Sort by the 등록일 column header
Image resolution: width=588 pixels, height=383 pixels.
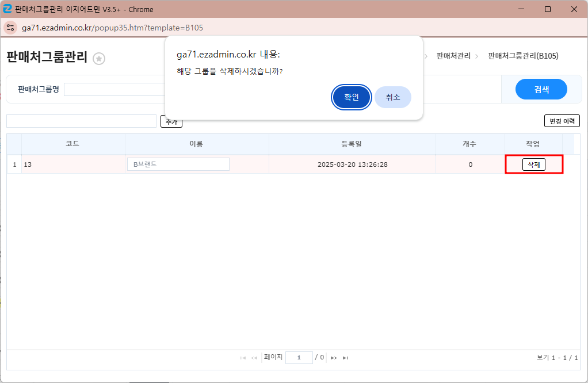(352, 144)
